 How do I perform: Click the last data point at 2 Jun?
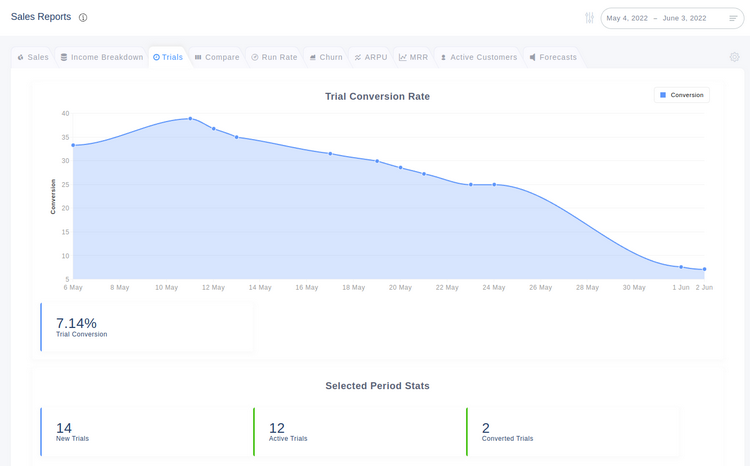[x=705, y=269]
